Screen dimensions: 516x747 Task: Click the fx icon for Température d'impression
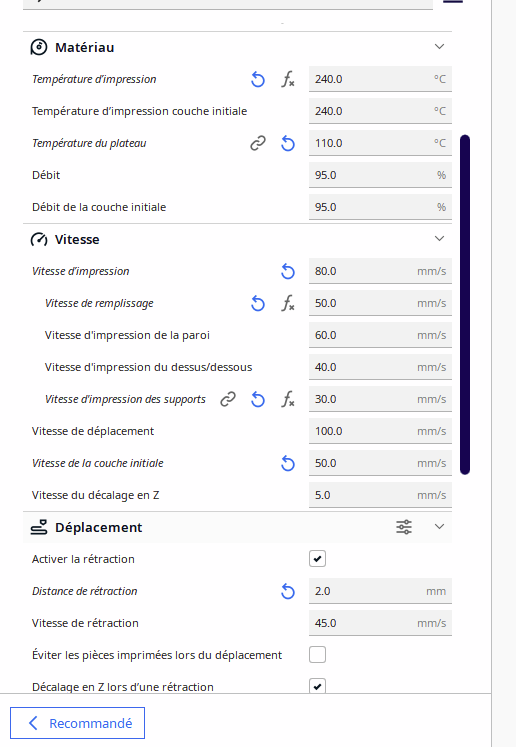(x=288, y=80)
